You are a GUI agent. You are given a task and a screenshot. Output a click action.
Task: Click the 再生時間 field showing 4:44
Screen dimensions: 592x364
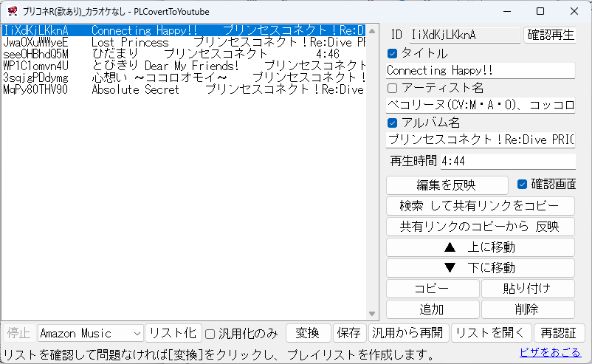(507, 161)
